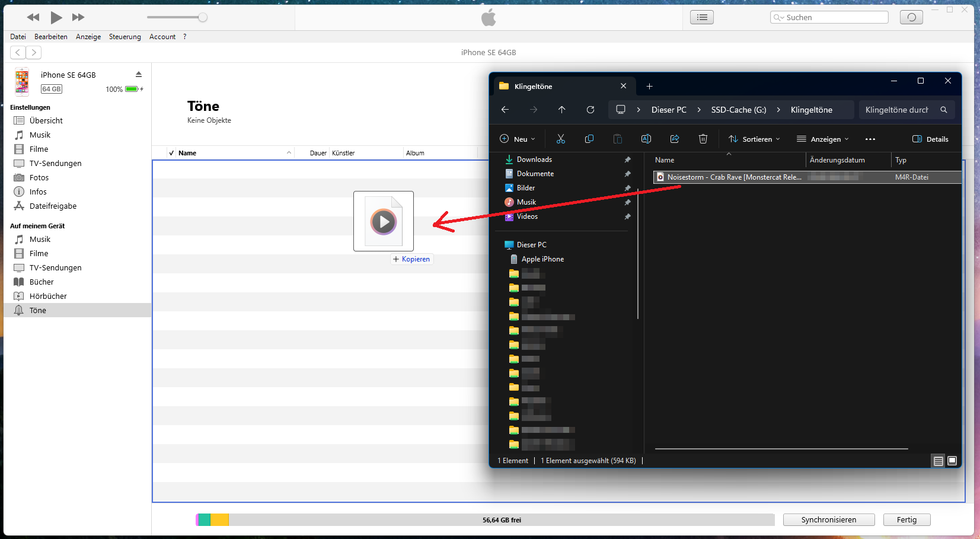Click the iTunes play button
Viewport: 980px width, 539px height.
coord(56,18)
